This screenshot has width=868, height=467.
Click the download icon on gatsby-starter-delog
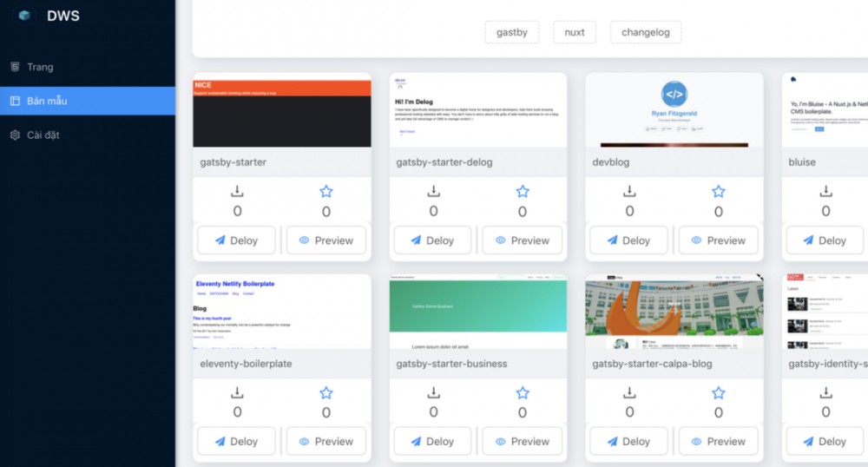click(x=434, y=191)
